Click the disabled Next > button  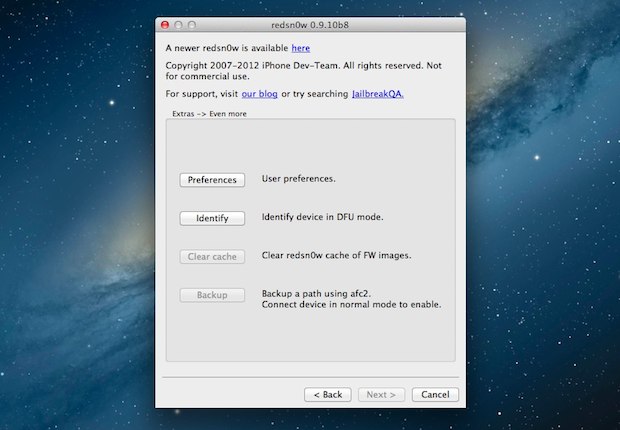click(x=381, y=394)
